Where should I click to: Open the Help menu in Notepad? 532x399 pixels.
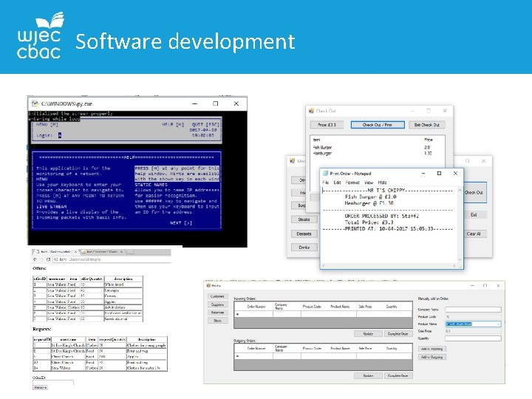click(383, 183)
